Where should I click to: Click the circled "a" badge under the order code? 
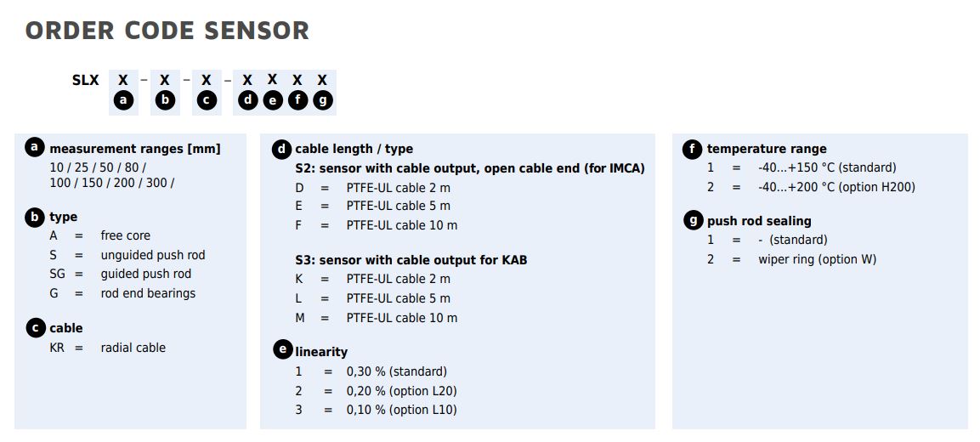click(x=124, y=100)
